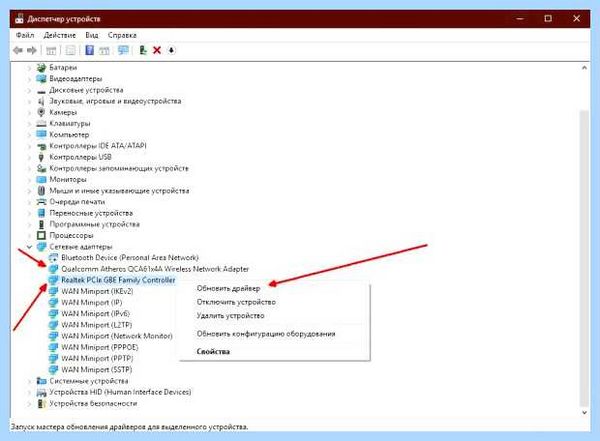Click the Диспетчер устройств title bar icon

[20, 19]
